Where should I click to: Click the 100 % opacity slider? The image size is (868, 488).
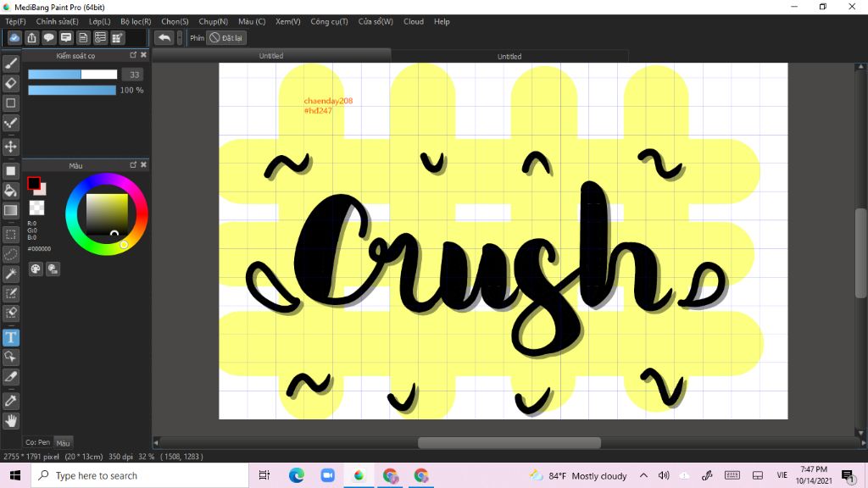72,90
